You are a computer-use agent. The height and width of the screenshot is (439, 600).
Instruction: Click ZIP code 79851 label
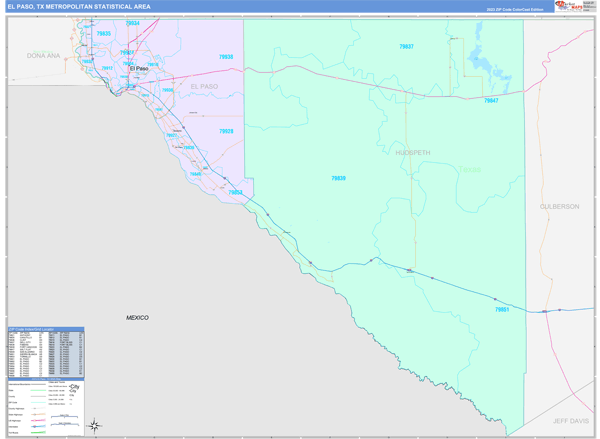pos(502,310)
